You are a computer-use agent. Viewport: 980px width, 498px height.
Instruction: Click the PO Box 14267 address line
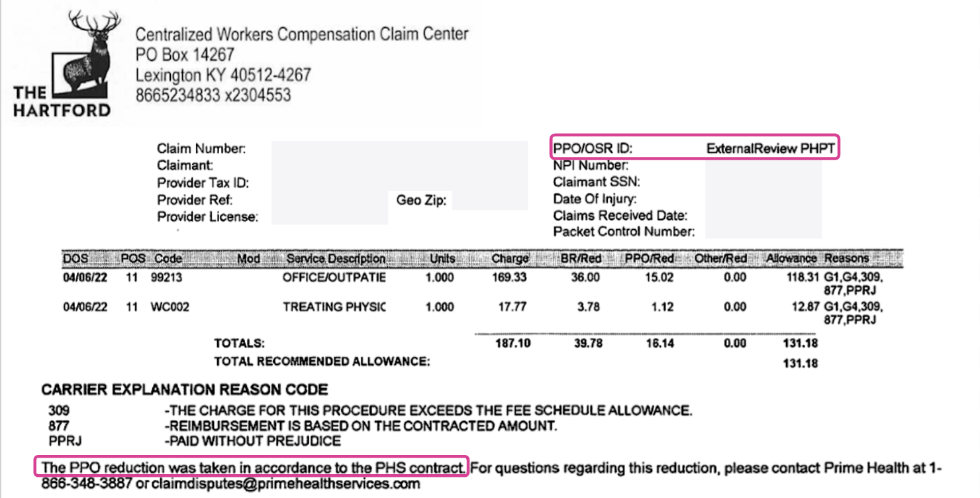[185, 54]
